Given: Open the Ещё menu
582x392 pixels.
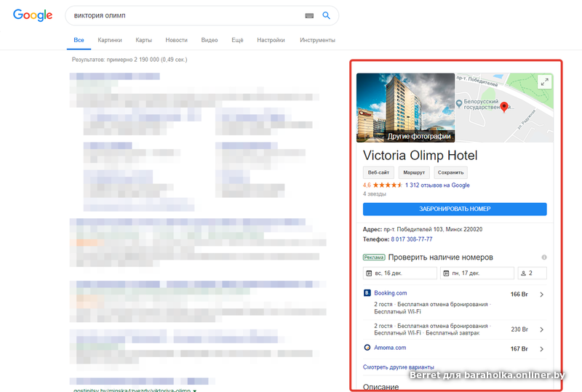Looking at the screenshot, I should click(x=237, y=40).
